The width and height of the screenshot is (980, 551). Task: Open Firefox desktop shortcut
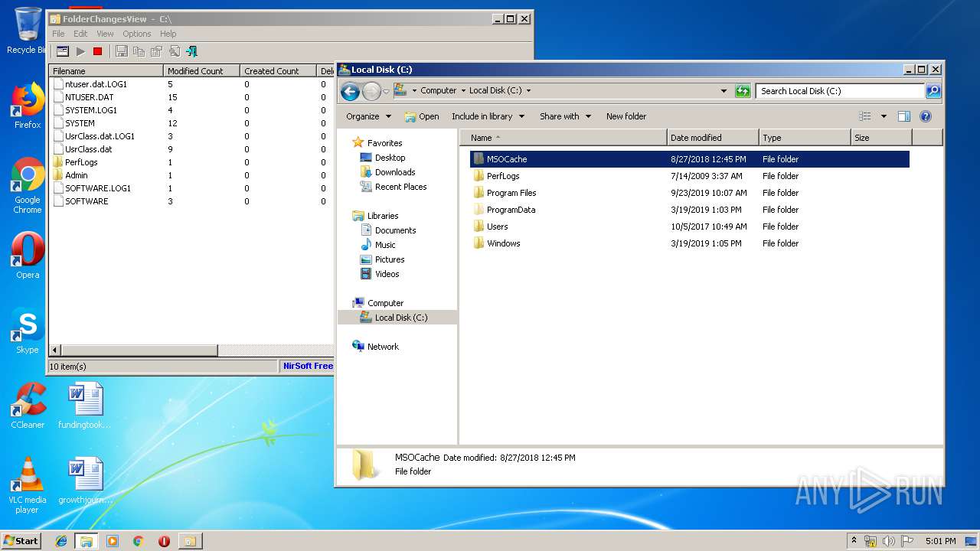[28, 106]
